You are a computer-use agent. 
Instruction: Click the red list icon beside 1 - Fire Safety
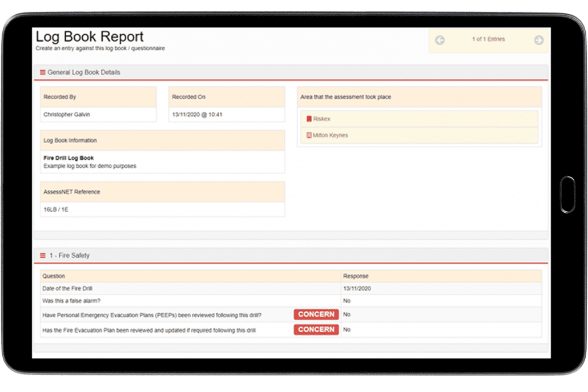coord(42,255)
